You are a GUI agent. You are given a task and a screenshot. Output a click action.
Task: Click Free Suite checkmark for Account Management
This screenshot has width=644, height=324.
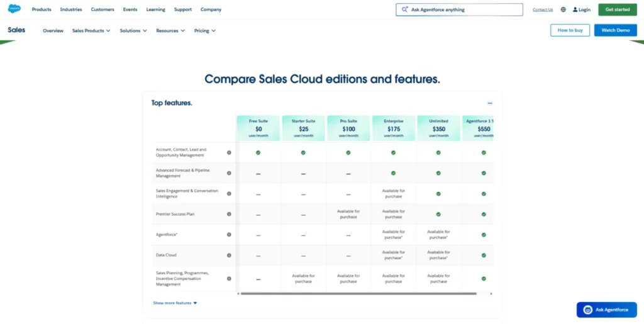(258, 152)
